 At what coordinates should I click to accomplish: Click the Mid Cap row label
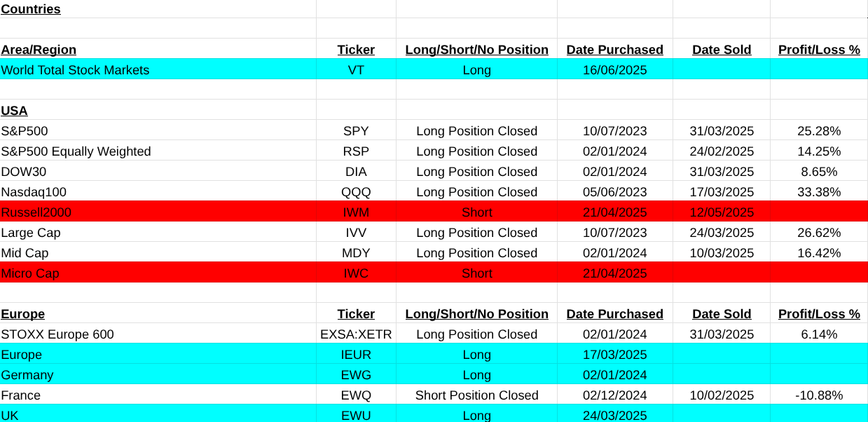point(25,253)
